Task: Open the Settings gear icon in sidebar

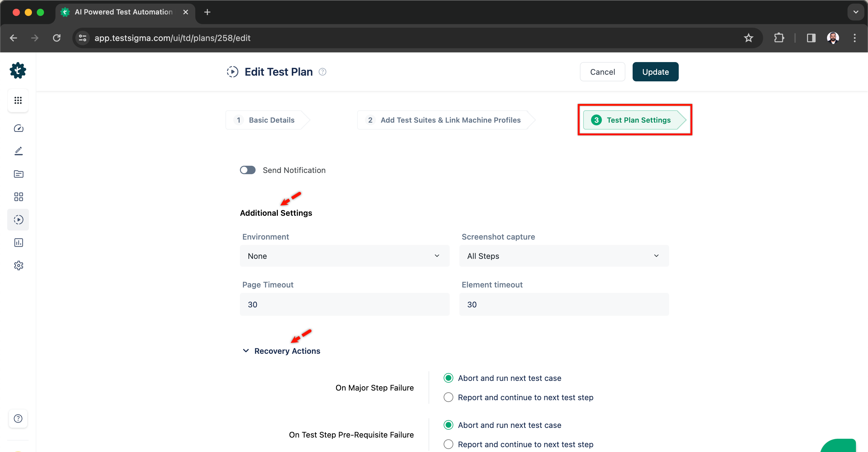Action: point(18,265)
